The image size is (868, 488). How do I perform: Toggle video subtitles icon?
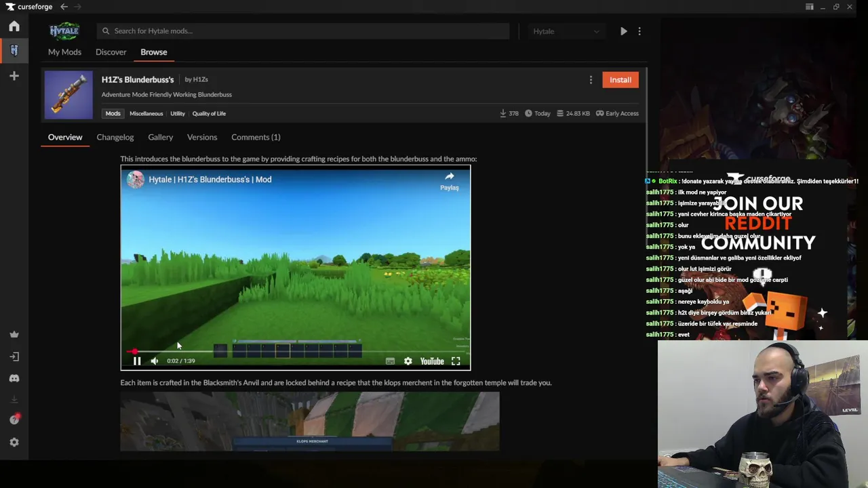click(390, 361)
